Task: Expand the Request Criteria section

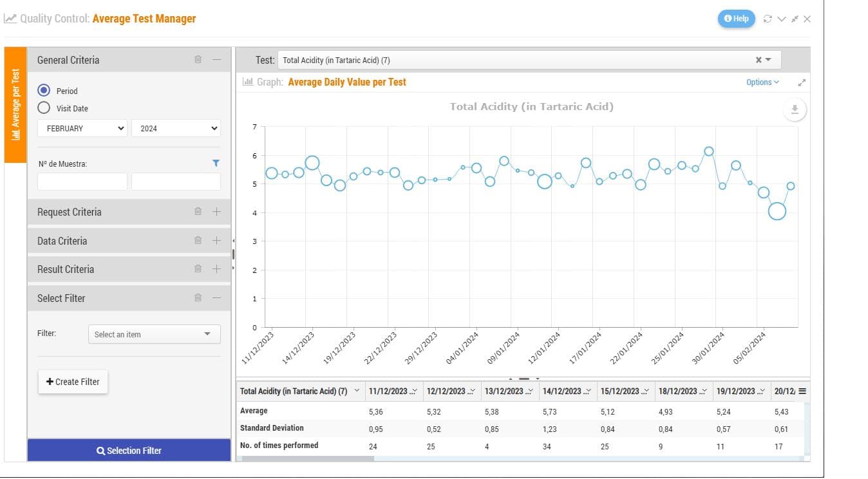Action: coord(216,211)
